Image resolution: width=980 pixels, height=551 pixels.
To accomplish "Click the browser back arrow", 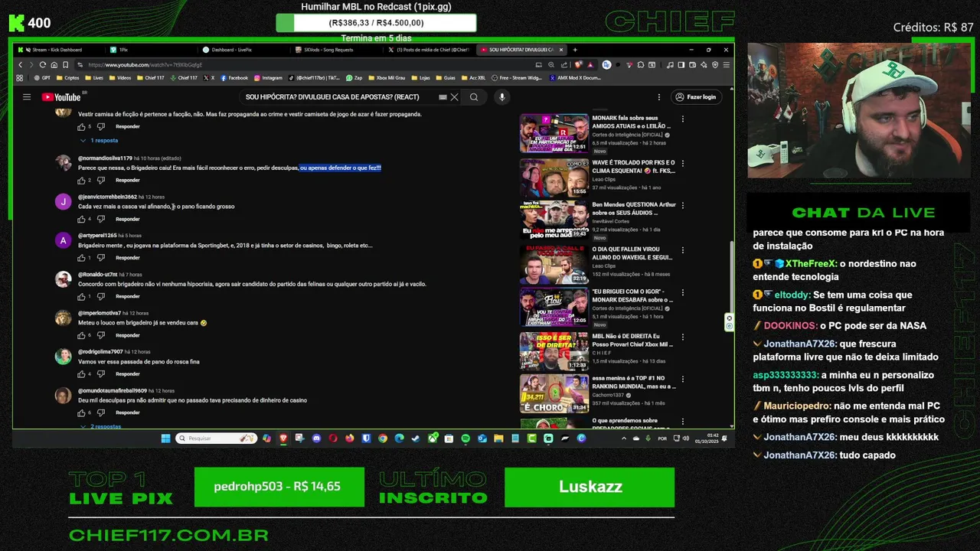I will pos(21,65).
